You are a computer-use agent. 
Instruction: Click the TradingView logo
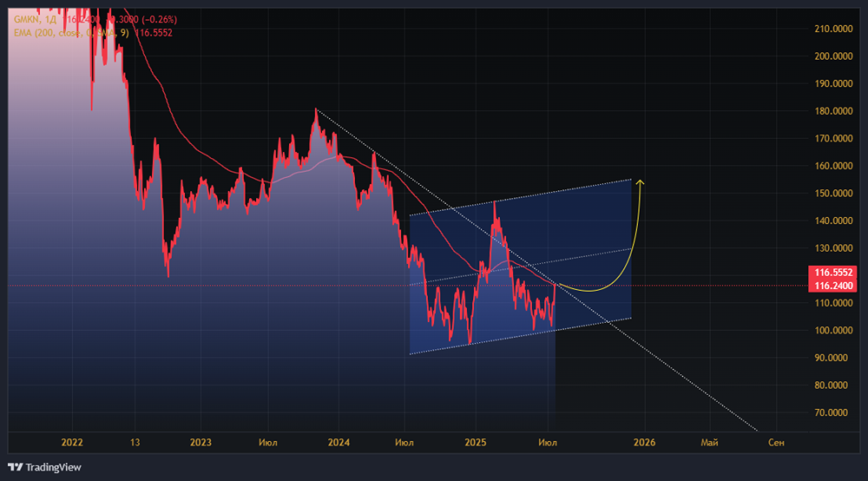click(x=44, y=467)
